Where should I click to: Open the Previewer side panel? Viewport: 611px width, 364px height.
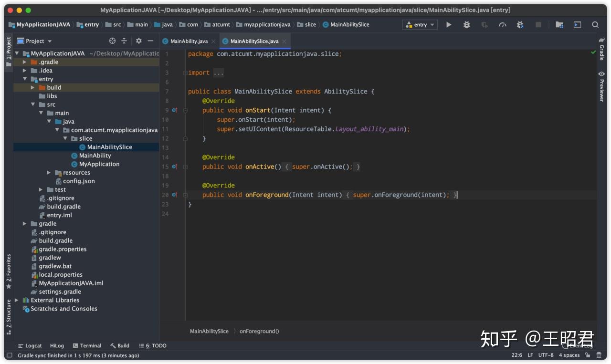601,86
